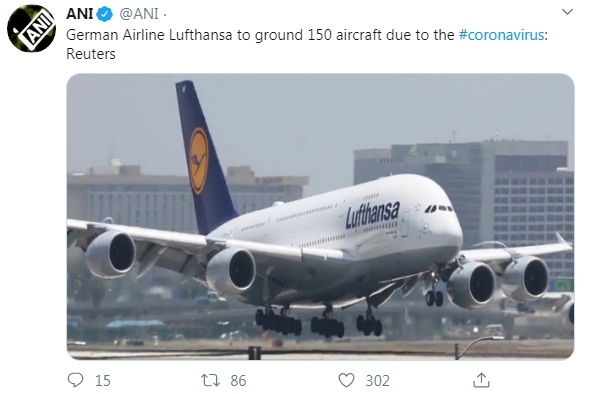Screen dimensions: 590x394
Task: Click the ANI display name
Action: point(79,14)
